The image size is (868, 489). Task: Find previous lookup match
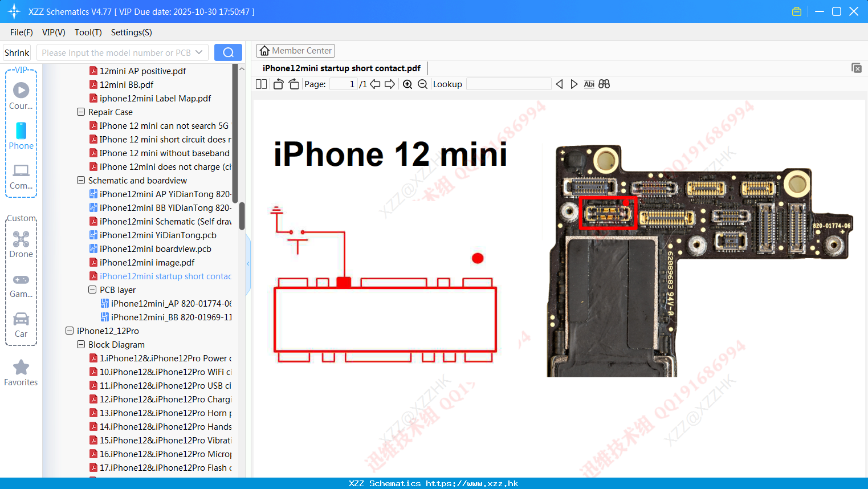(559, 84)
